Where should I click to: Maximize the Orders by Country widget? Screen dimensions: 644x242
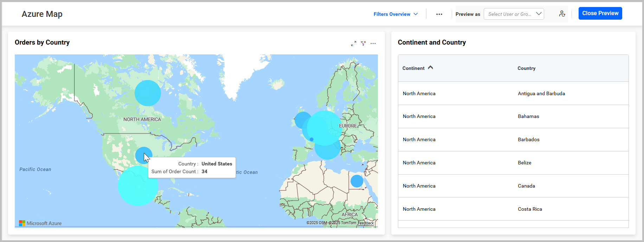click(354, 44)
